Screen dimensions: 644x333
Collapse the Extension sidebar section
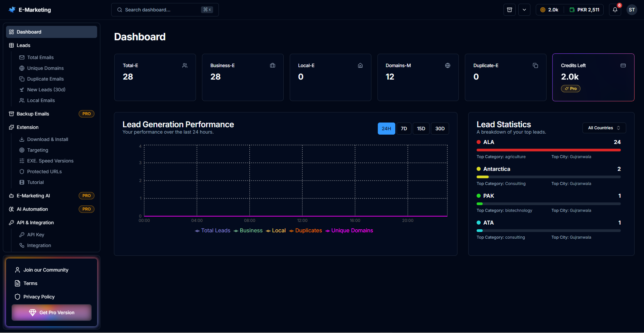click(x=28, y=127)
